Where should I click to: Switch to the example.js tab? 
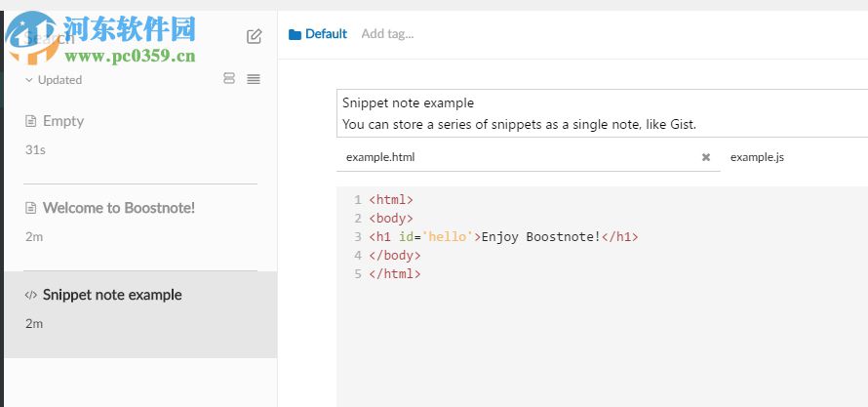coord(757,157)
